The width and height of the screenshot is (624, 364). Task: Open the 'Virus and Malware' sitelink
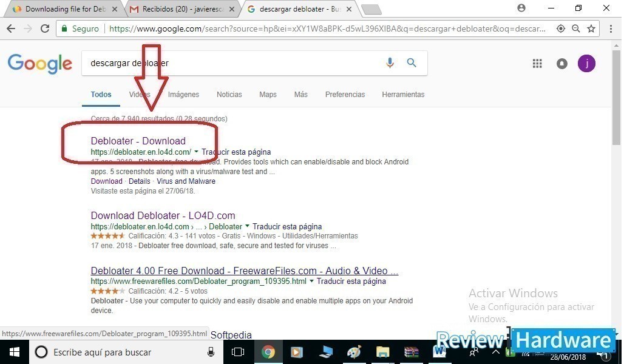click(x=186, y=181)
